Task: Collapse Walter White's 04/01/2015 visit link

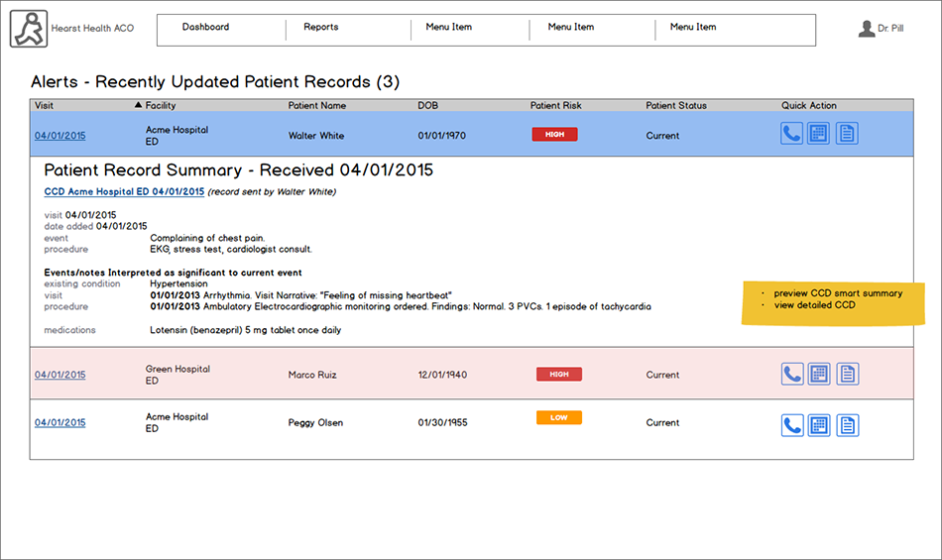Action: tap(59, 136)
